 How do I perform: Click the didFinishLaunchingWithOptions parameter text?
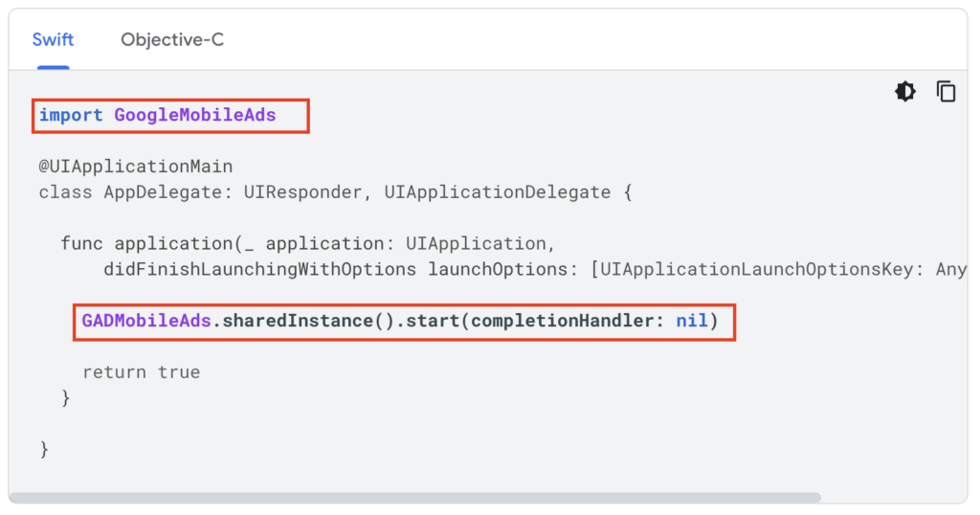point(260,269)
